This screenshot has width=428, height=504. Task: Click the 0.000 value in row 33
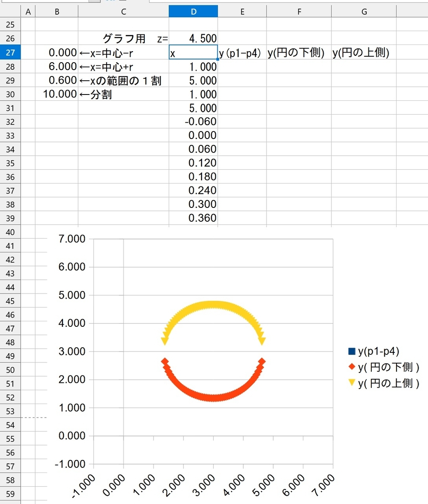coord(193,135)
